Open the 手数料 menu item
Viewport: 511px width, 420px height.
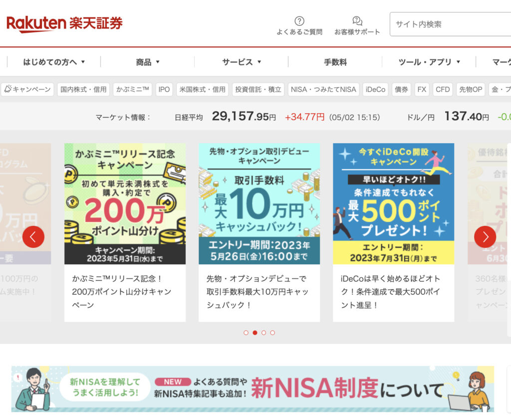tap(335, 62)
